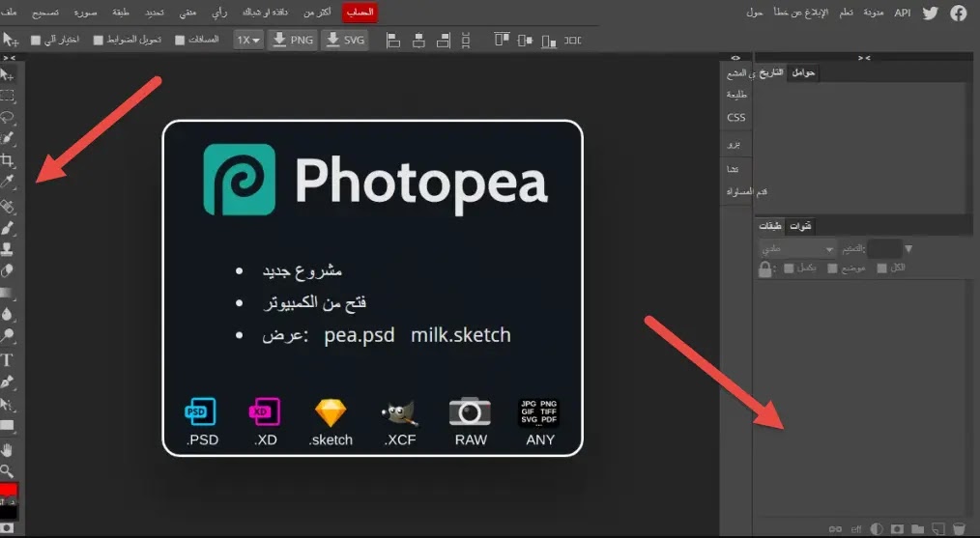Expand narrow side panel with <> arrows
This screenshot has width=980, height=538.
click(735, 58)
